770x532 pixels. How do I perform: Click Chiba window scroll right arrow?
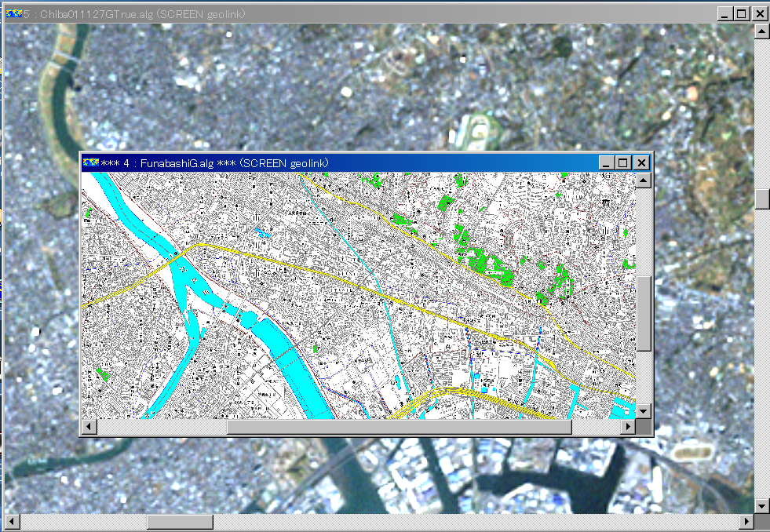[x=746, y=521]
